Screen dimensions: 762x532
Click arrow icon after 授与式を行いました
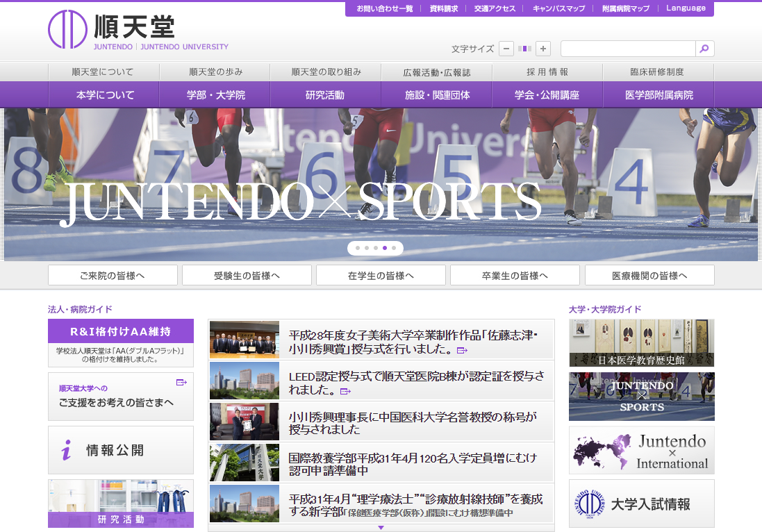coord(462,350)
